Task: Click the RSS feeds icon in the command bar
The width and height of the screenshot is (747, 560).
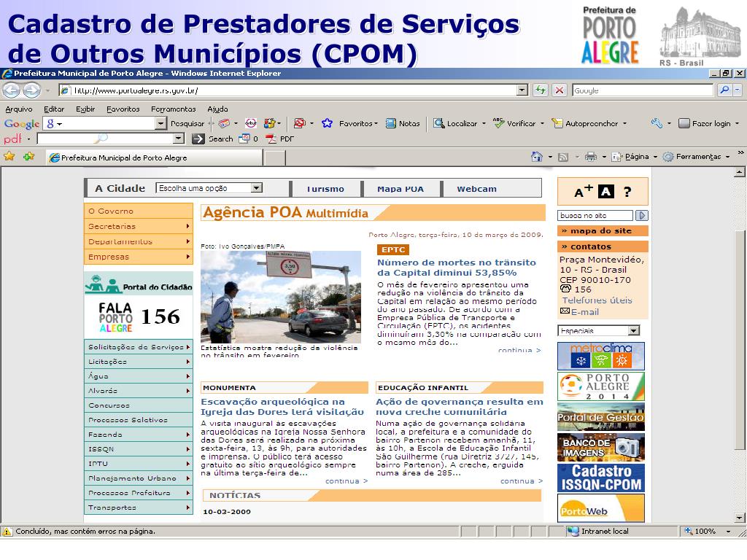Action: coord(563,157)
